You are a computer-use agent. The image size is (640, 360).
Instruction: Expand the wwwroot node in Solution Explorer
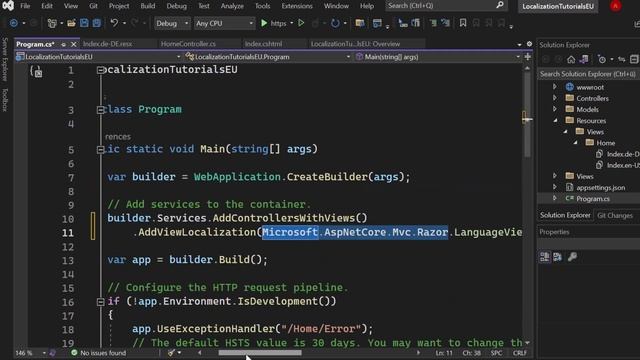point(555,87)
